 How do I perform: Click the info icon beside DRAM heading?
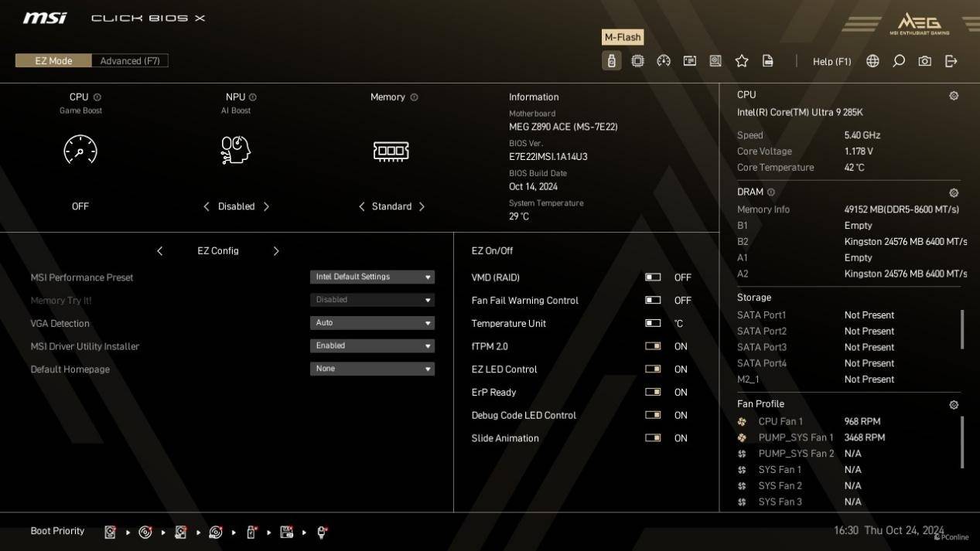pyautogui.click(x=771, y=192)
